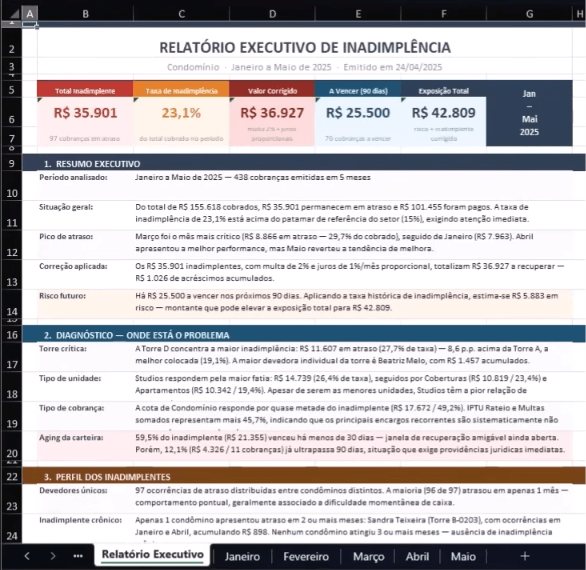Viewport: 586px width, 570px height.
Task: Click the 'R$ 36.927' value cell
Action: [x=272, y=113]
